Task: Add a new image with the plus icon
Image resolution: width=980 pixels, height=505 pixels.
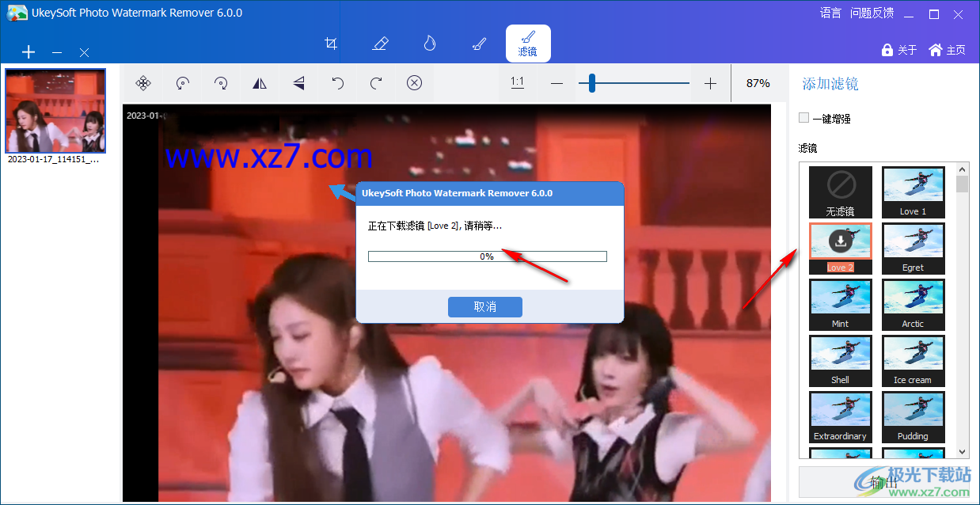Action: point(28,52)
